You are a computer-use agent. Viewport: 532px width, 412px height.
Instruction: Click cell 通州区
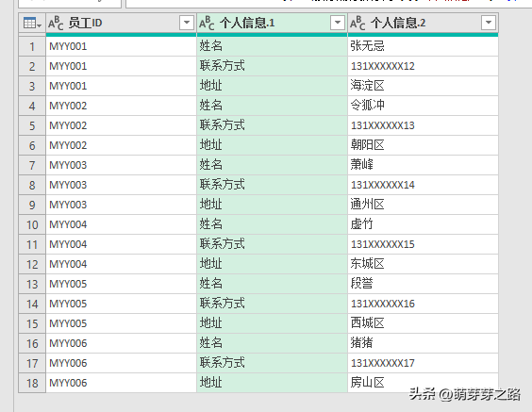[x=424, y=205]
